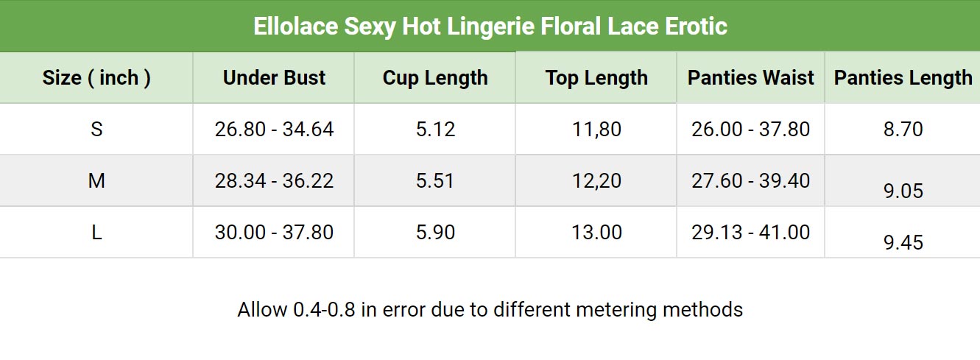
Task: Click the metering error allowance note
Action: (490, 310)
